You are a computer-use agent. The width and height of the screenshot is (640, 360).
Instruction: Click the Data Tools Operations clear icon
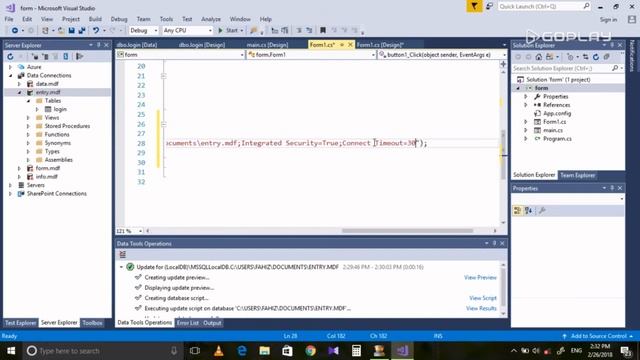[122, 255]
